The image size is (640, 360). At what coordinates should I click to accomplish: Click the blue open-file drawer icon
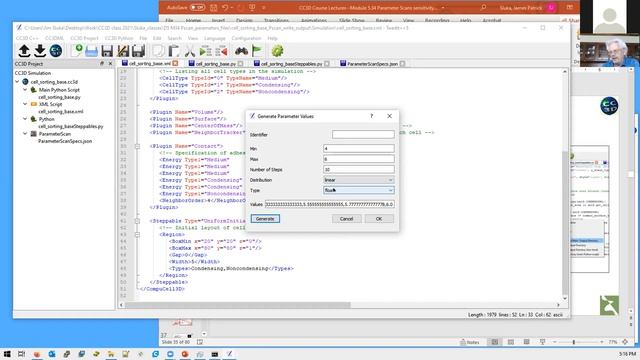point(91,51)
